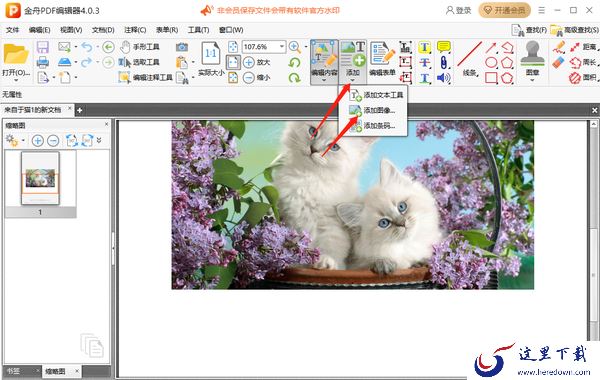The height and width of the screenshot is (380, 600).
Task: Go to previous view with green left arrow
Action: click(108, 47)
